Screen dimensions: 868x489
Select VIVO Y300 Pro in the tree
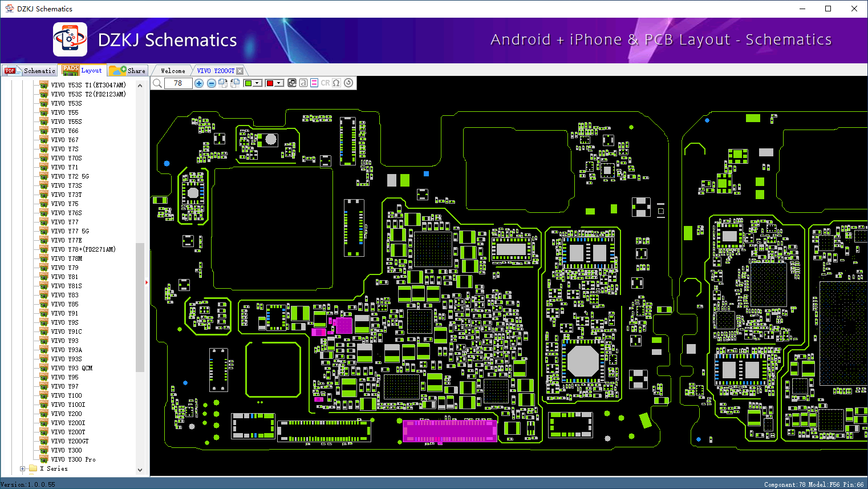[x=73, y=459]
